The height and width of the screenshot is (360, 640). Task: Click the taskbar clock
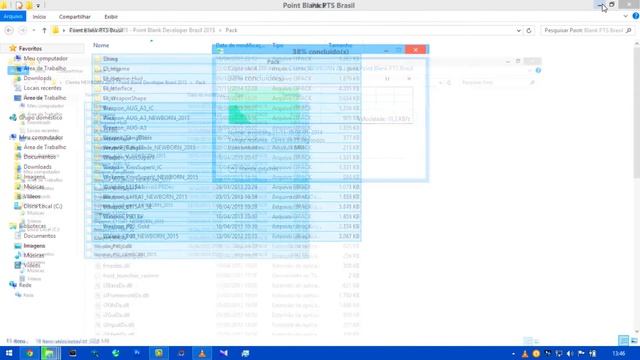click(619, 353)
